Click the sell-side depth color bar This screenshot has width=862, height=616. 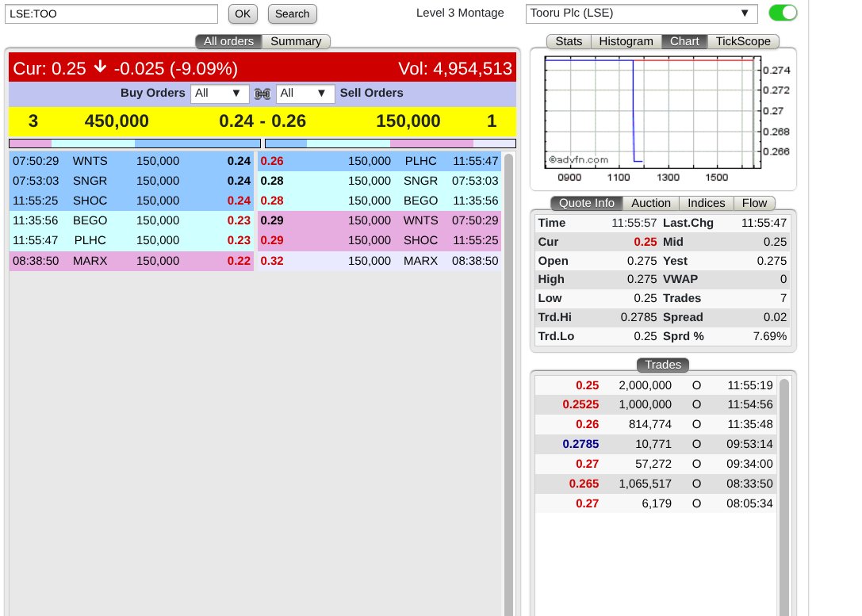pyautogui.click(x=390, y=143)
